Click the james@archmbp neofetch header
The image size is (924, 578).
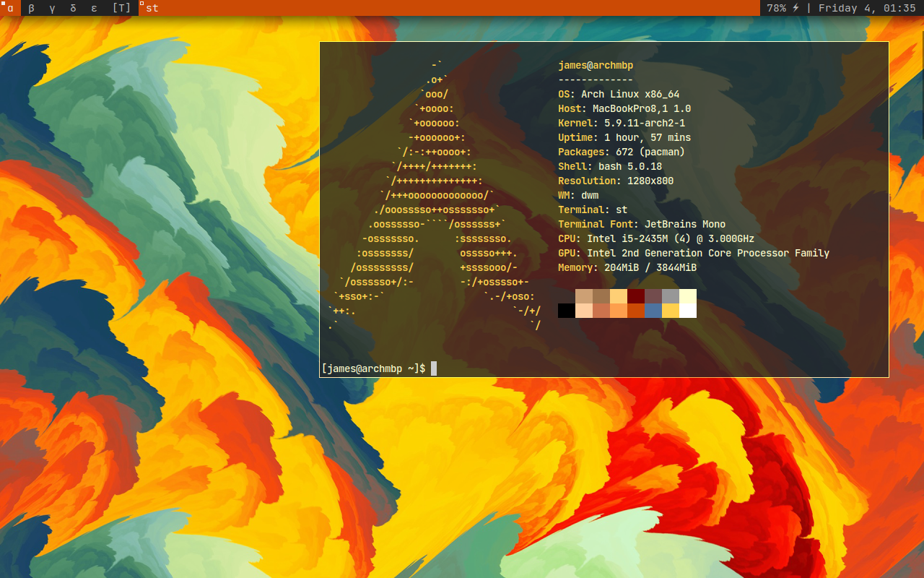[x=596, y=65]
